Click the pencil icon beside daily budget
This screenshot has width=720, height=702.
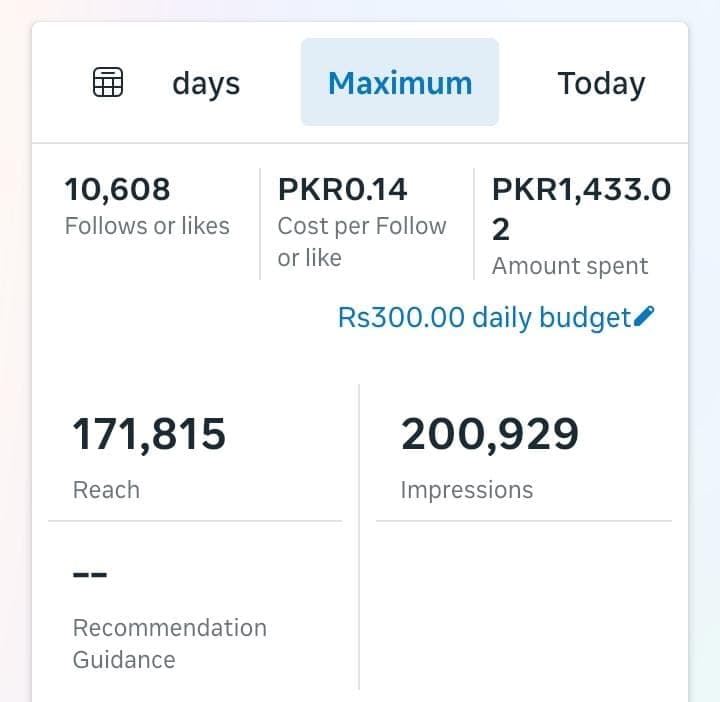(x=645, y=317)
